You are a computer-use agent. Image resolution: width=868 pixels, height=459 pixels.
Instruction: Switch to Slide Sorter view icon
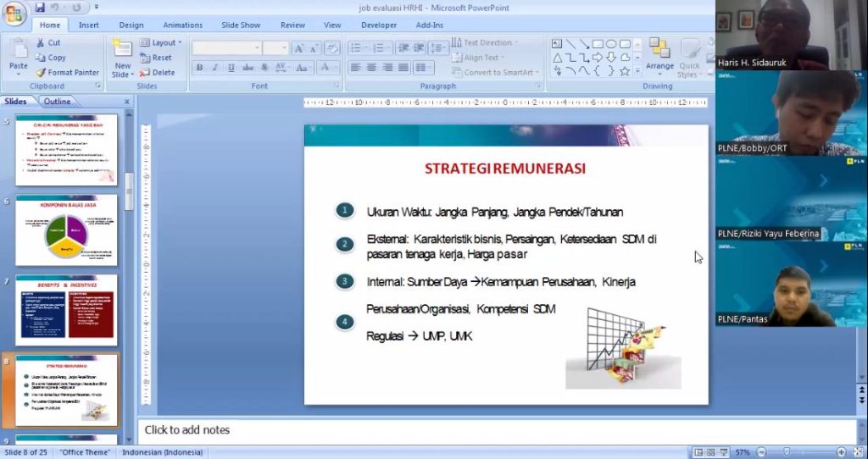pos(710,452)
